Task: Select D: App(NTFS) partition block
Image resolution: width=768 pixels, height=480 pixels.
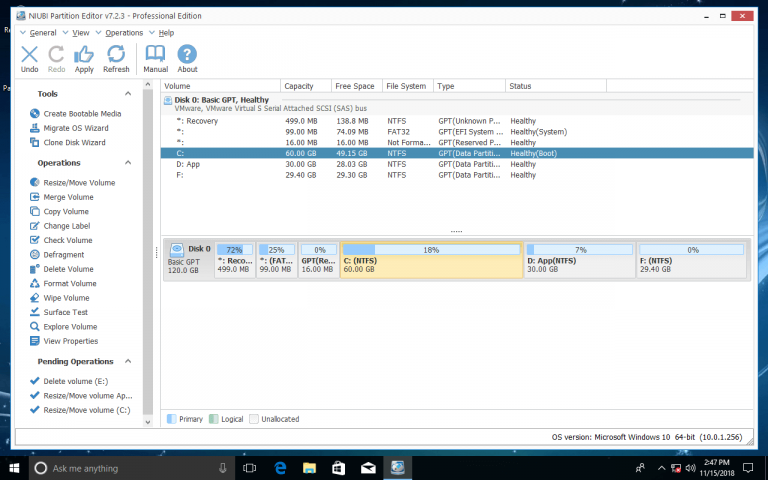Action: point(579,260)
